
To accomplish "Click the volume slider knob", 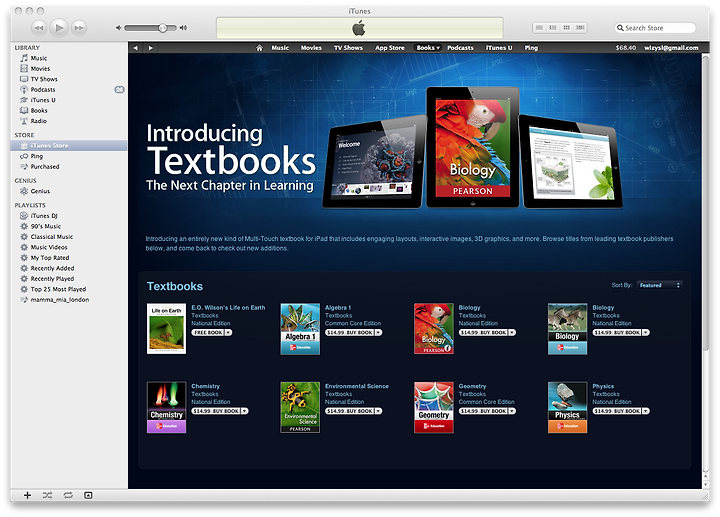I will tap(163, 28).
